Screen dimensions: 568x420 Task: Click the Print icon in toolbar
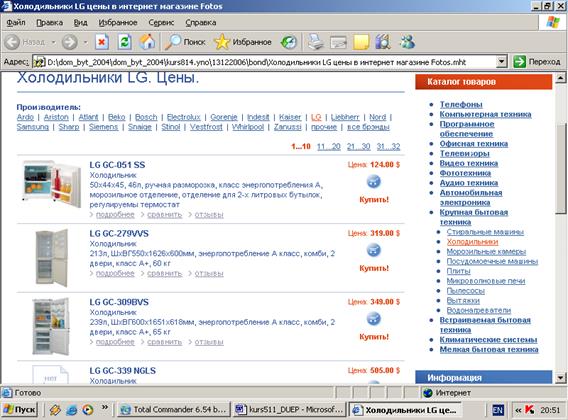316,42
